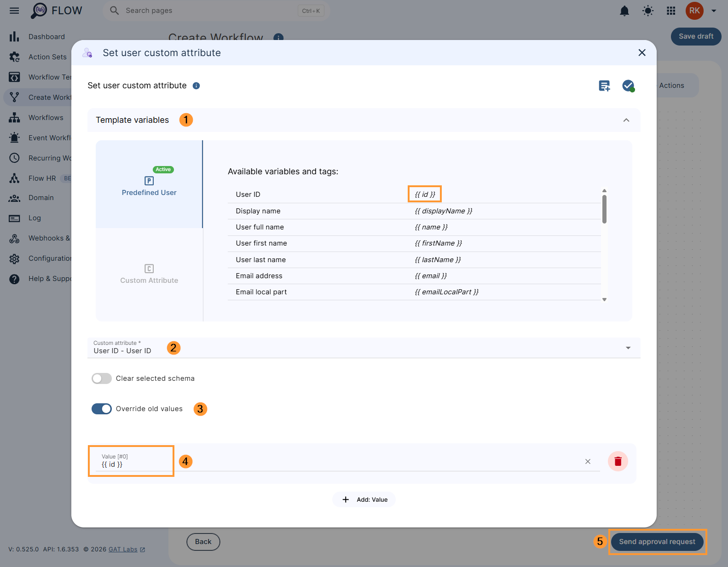This screenshot has height=567, width=728.
Task: Open Workflow Templates sidebar item
Action: pos(50,77)
